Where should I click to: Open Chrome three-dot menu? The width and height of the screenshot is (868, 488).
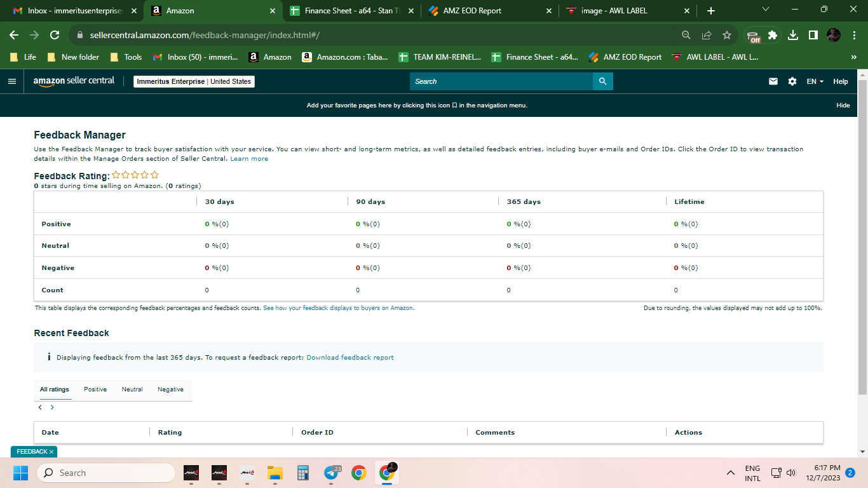854,36
